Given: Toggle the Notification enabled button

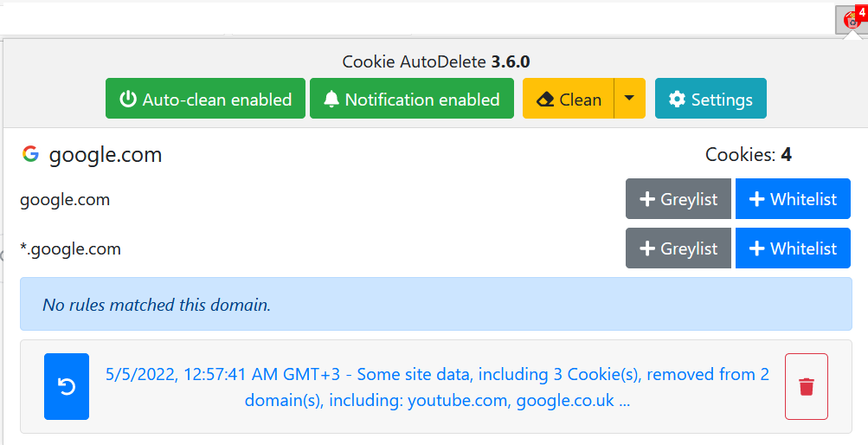Looking at the screenshot, I should [412, 99].
